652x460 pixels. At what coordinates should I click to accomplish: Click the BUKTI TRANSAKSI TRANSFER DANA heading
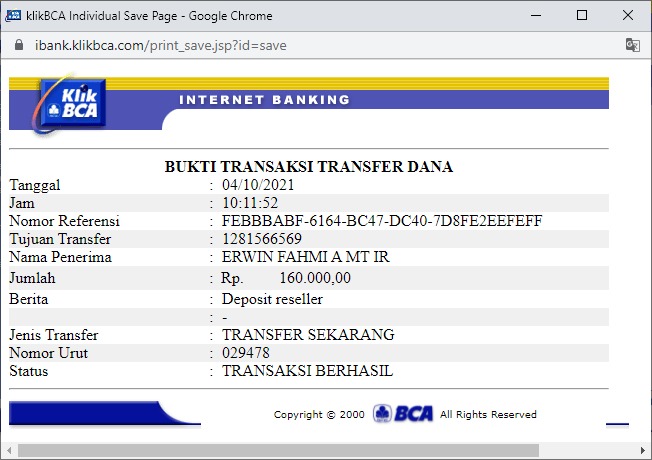click(x=309, y=166)
